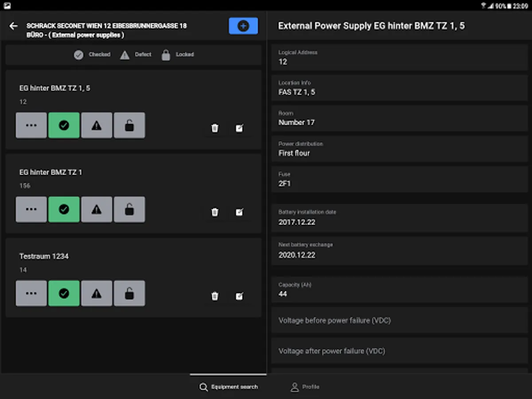
Task: Select the Location Info field
Action: tap(399, 88)
